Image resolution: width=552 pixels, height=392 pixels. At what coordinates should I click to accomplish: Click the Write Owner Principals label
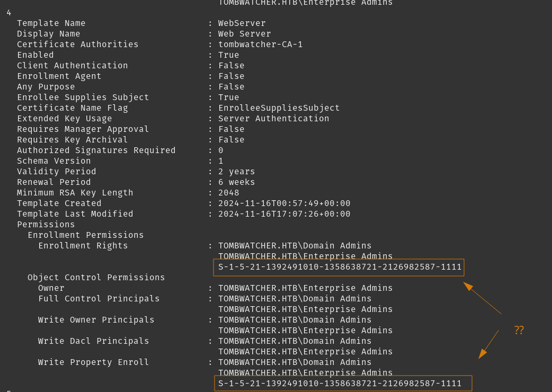(x=96, y=320)
